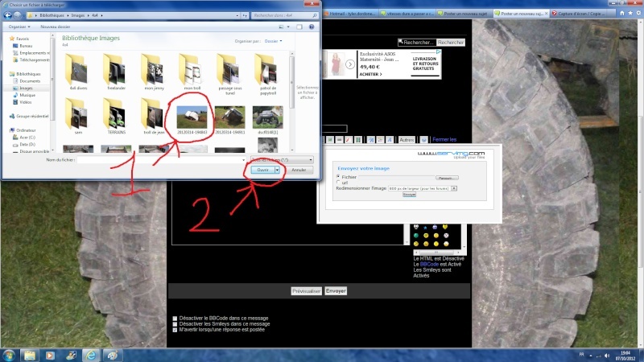Click the 'Ouvrir' button
This screenshot has width=644, height=362.
click(263, 170)
